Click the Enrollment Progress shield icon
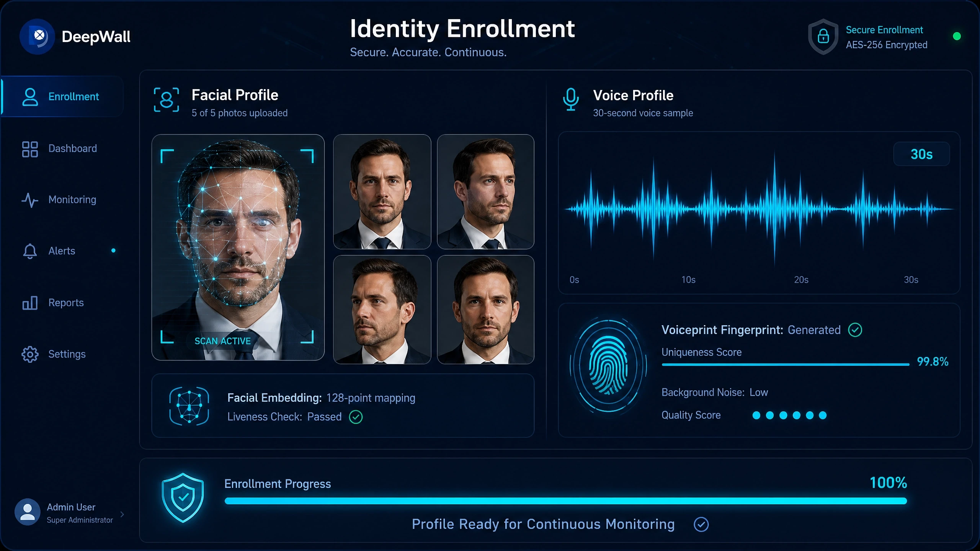This screenshot has height=551, width=980. [183, 498]
